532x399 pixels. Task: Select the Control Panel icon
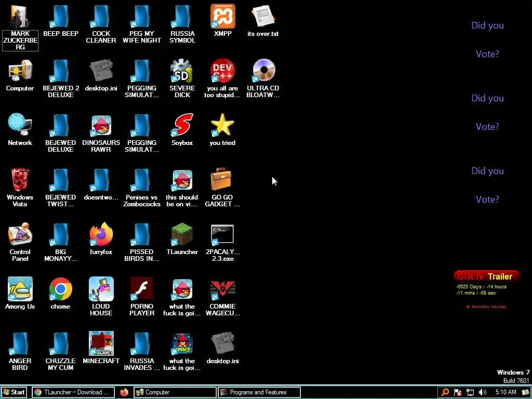click(20, 235)
